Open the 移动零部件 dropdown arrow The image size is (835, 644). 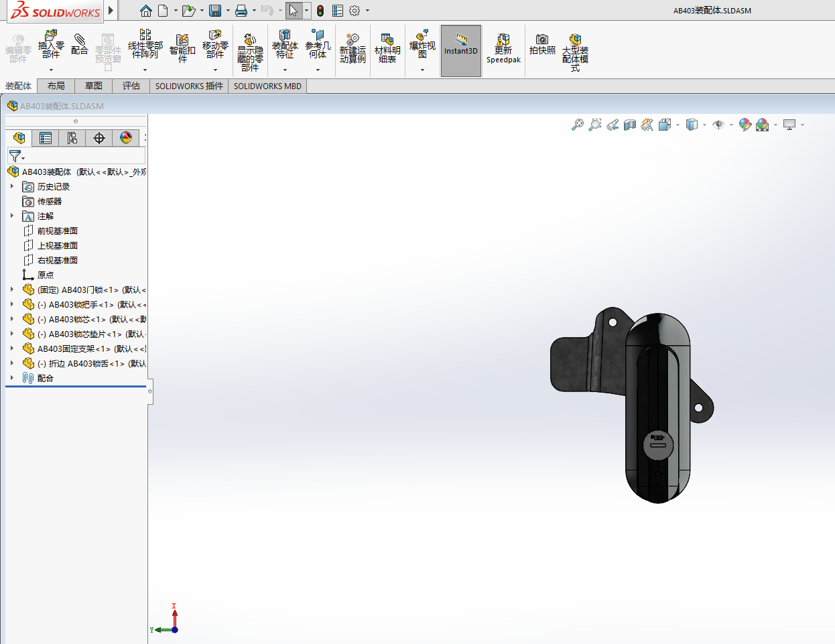[x=215, y=70]
